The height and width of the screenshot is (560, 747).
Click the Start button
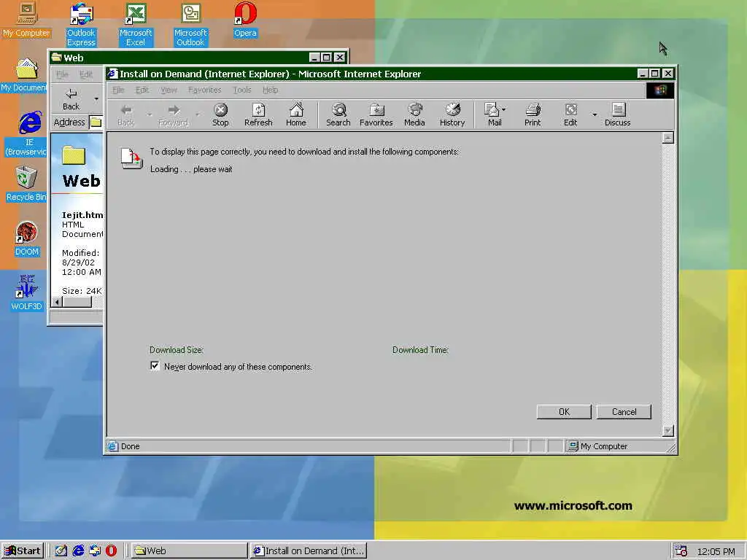point(23,551)
